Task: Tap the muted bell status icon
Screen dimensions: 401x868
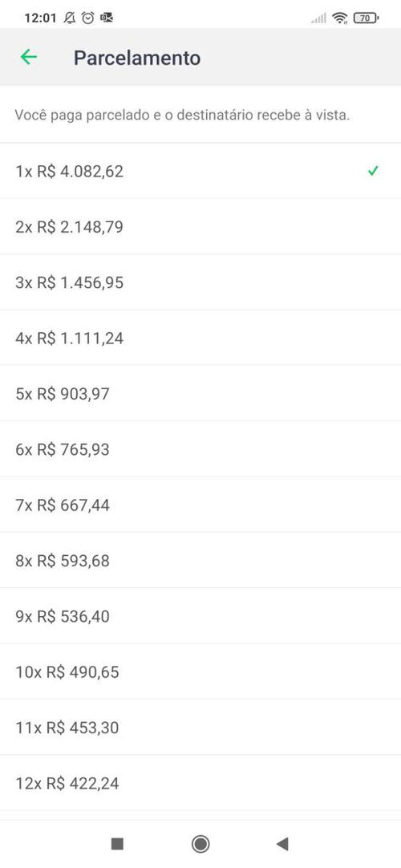Action: 69,18
